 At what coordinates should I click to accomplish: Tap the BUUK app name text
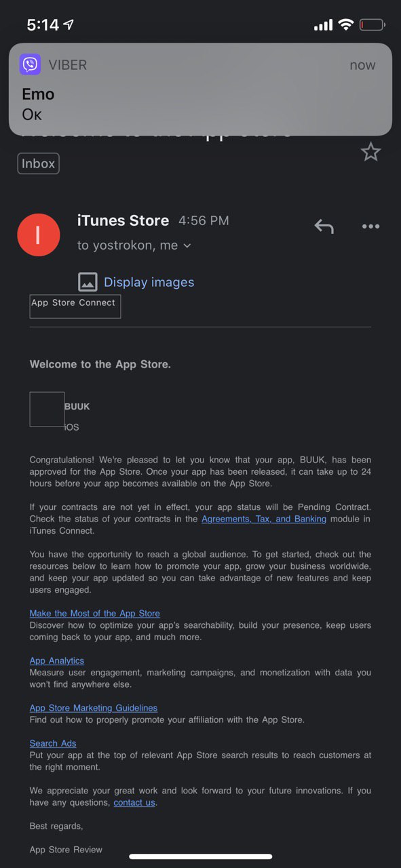tap(77, 407)
